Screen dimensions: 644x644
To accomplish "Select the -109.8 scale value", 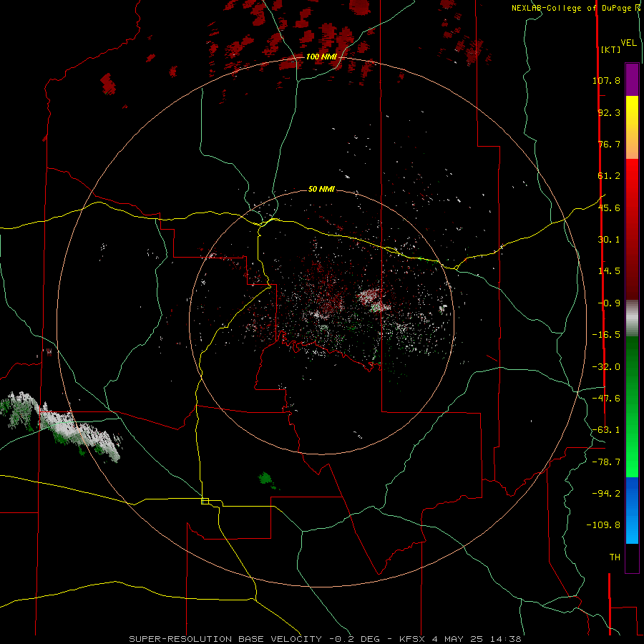I will [603, 525].
